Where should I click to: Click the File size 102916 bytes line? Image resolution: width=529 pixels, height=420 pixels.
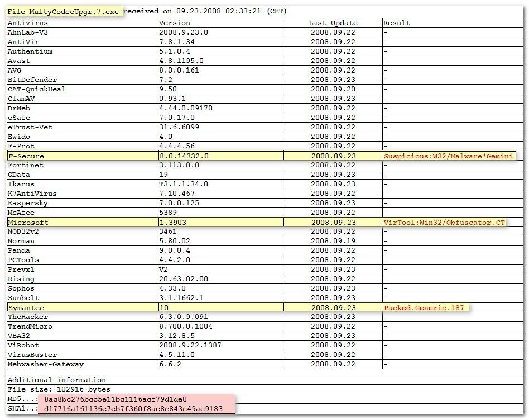[x=59, y=389]
